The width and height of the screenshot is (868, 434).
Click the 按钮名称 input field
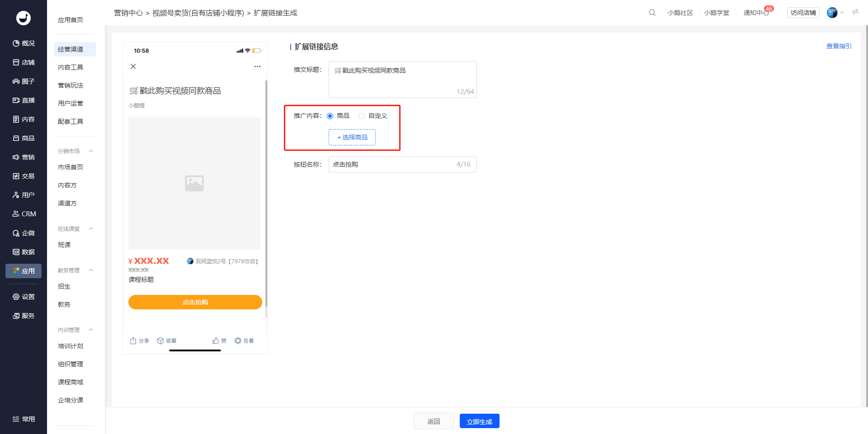tap(403, 164)
